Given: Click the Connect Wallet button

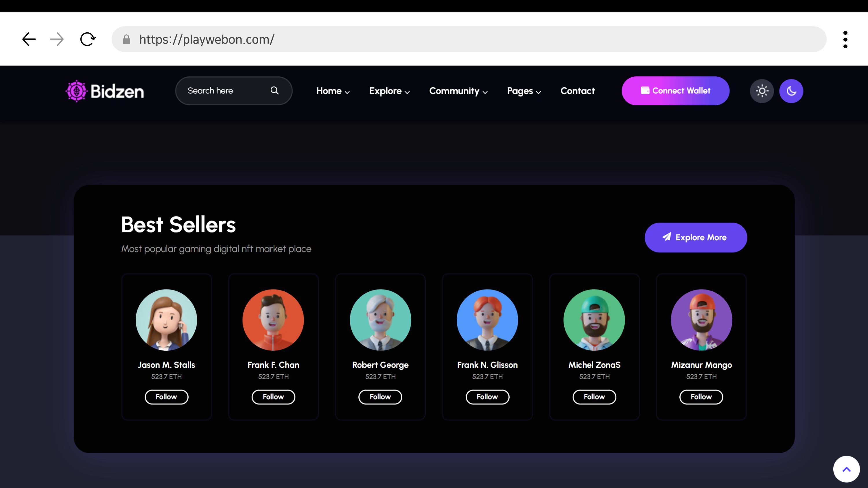Looking at the screenshot, I should [675, 91].
